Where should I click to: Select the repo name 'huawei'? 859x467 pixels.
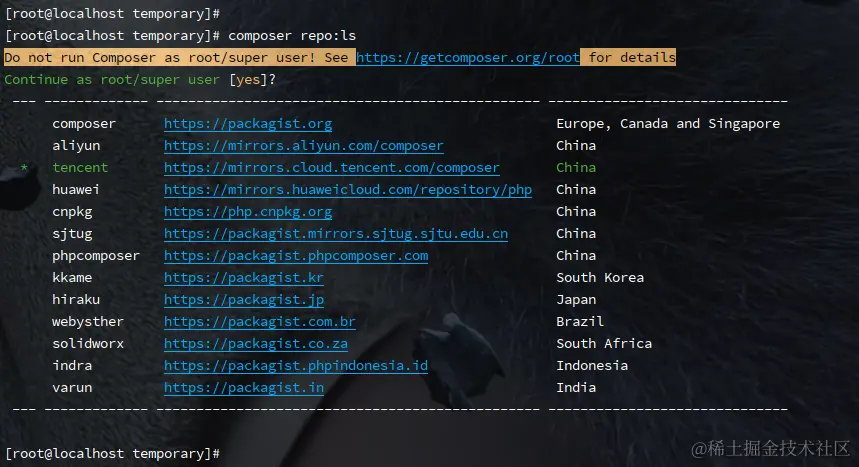(76, 190)
